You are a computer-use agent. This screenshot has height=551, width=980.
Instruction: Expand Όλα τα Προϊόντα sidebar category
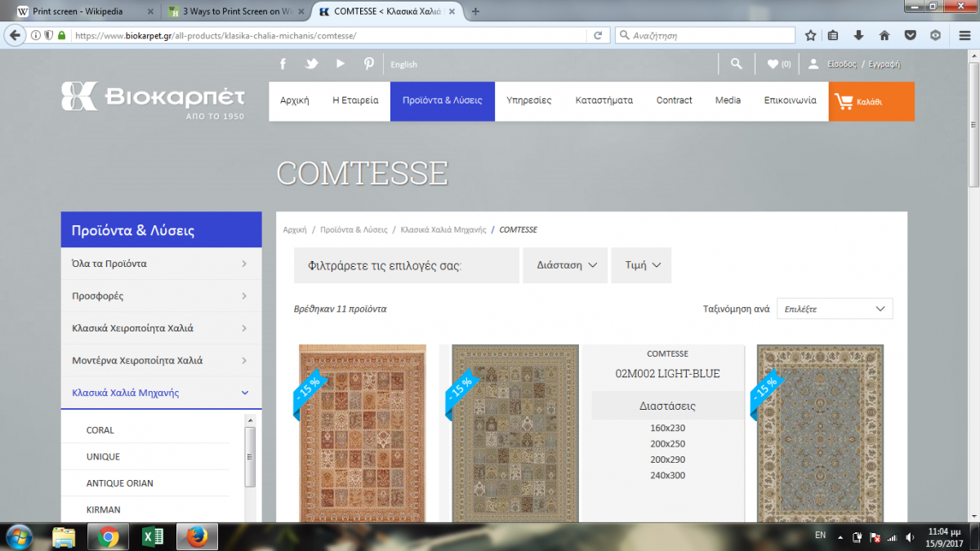coord(161,264)
